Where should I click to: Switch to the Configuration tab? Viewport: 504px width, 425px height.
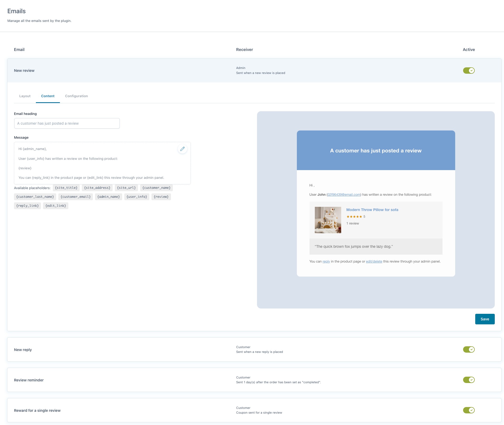[76, 96]
